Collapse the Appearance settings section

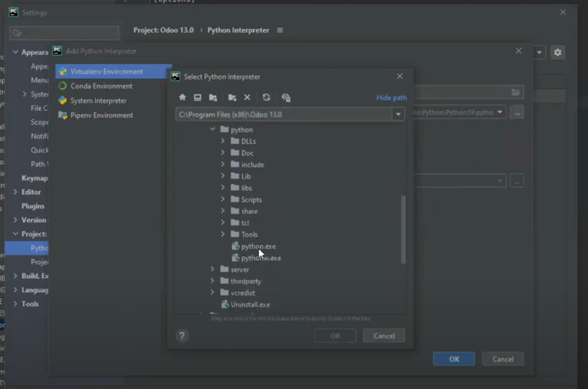(x=16, y=52)
